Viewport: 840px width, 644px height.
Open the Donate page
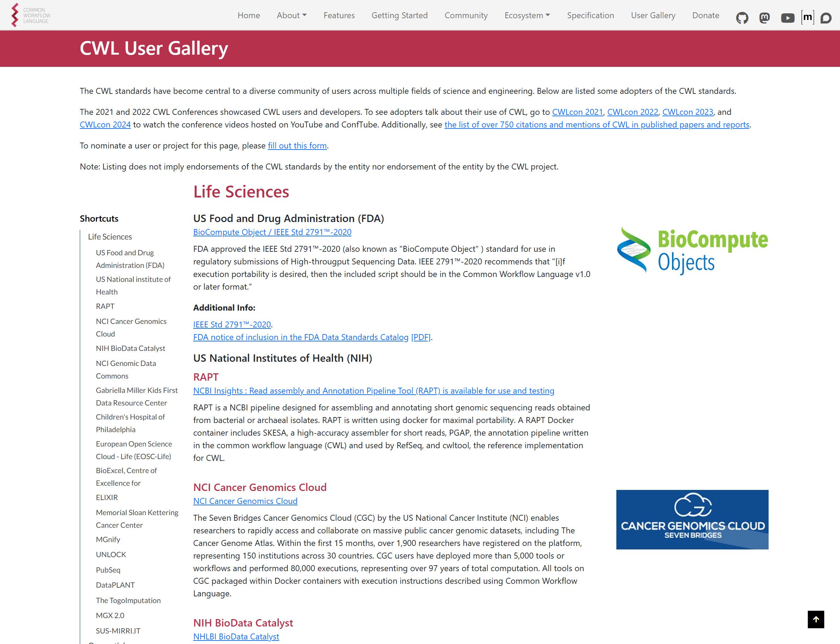pyautogui.click(x=706, y=15)
